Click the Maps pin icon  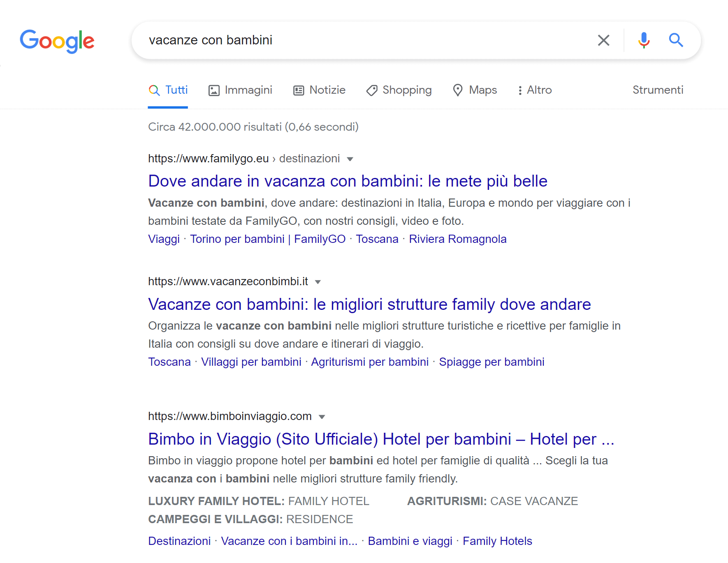click(x=458, y=90)
